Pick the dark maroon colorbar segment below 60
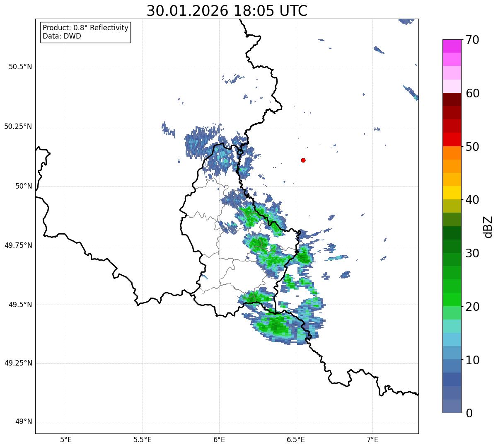 pyautogui.click(x=452, y=99)
